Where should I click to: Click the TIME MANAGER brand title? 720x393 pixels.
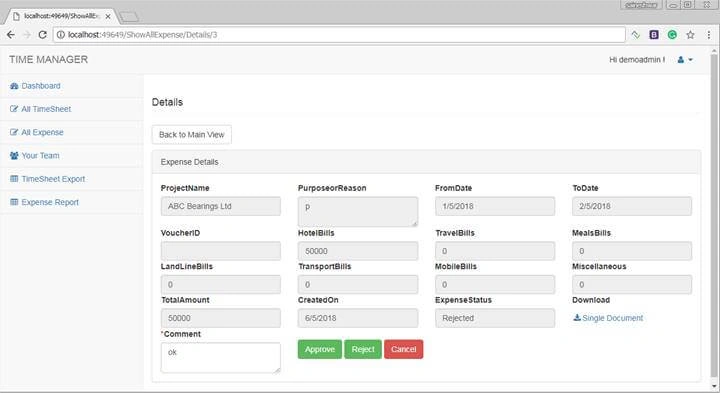pos(48,60)
